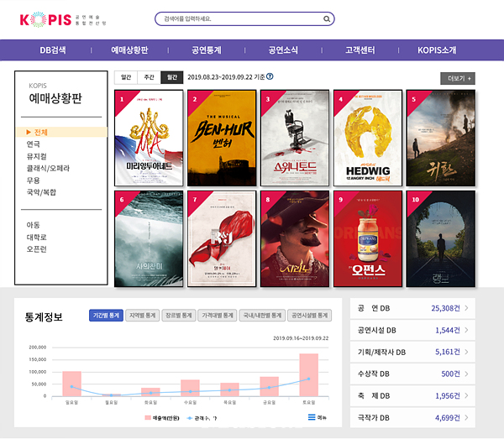Click the 공연시설 DB label
Image resolution: width=504 pixels, height=439 pixels.
tap(376, 330)
